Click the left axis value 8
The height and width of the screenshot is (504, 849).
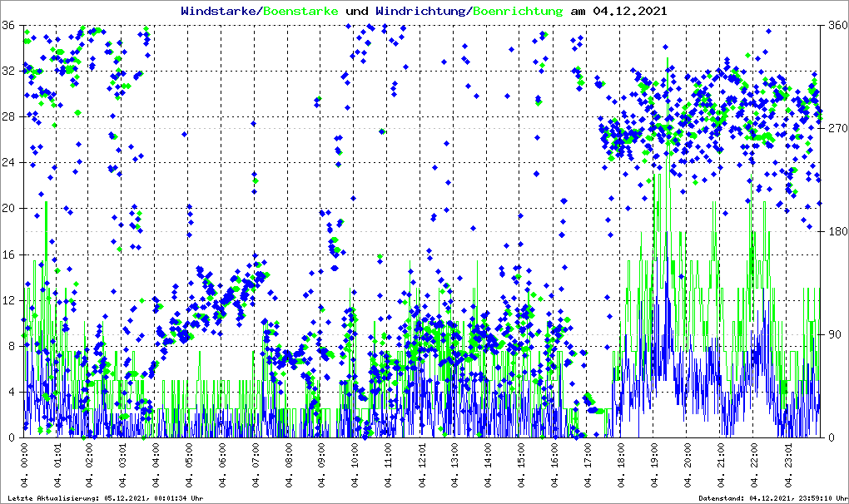point(12,346)
